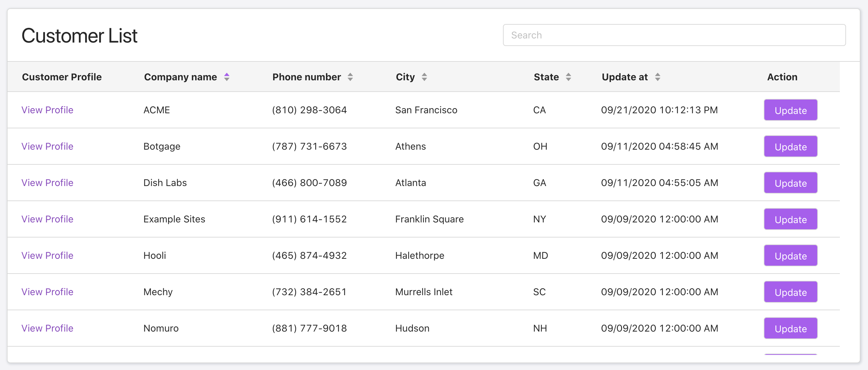Click Update in Dish Labs row
This screenshot has width=868, height=370.
tap(790, 183)
